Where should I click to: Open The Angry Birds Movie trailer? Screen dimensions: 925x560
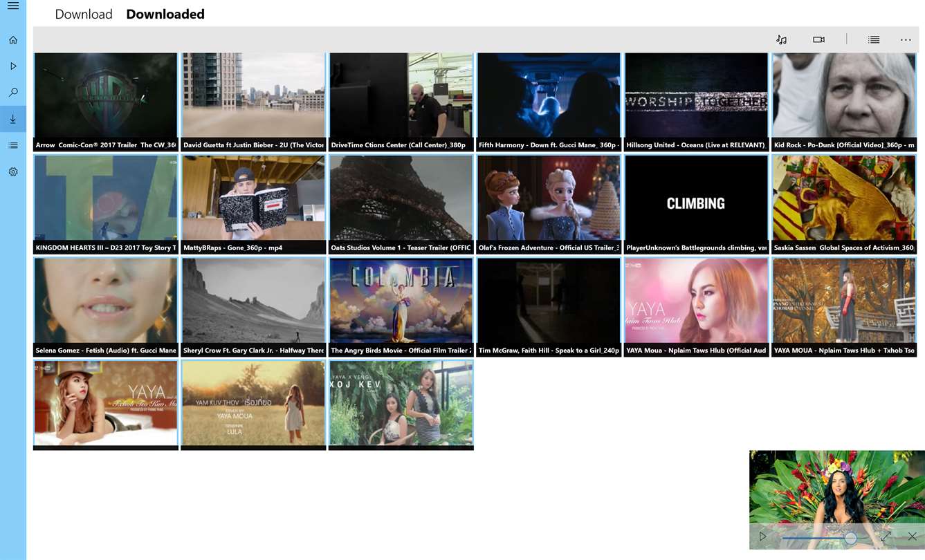[x=401, y=308]
